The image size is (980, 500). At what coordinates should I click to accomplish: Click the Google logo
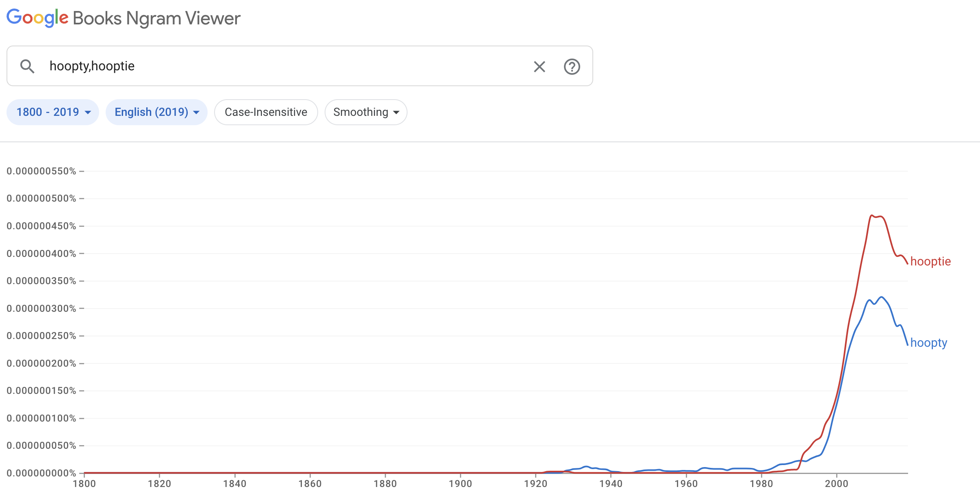(37, 18)
